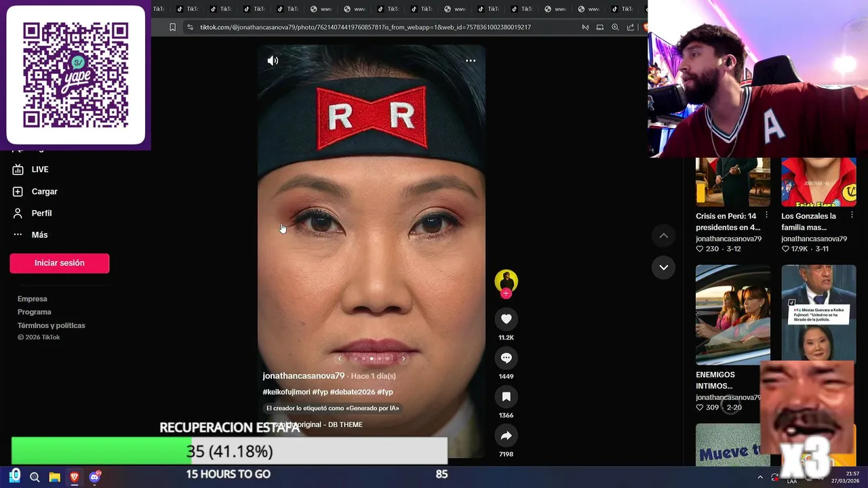Open Mesías Guevara a Keiko Fujimori video

click(x=818, y=312)
